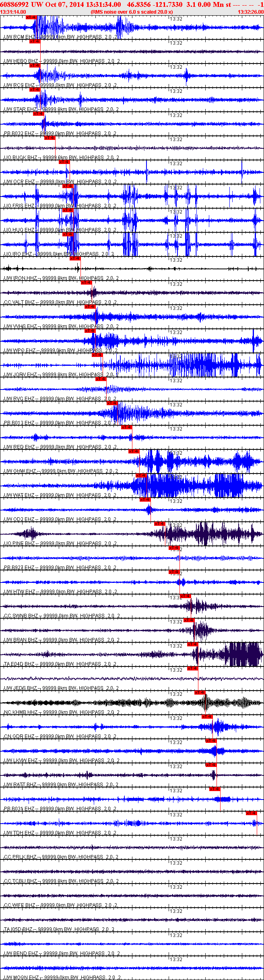Click the red pick flag on BRAN trace
The width and height of the screenshot is (264, 980).
coord(189,620)
